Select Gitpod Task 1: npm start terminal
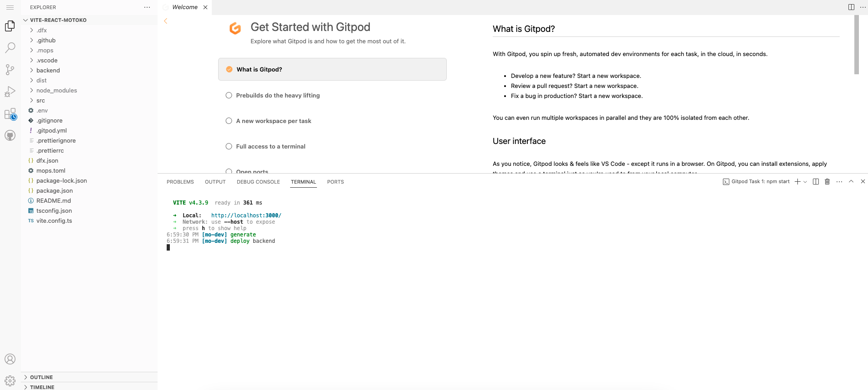The width and height of the screenshot is (868, 390). [x=756, y=182]
